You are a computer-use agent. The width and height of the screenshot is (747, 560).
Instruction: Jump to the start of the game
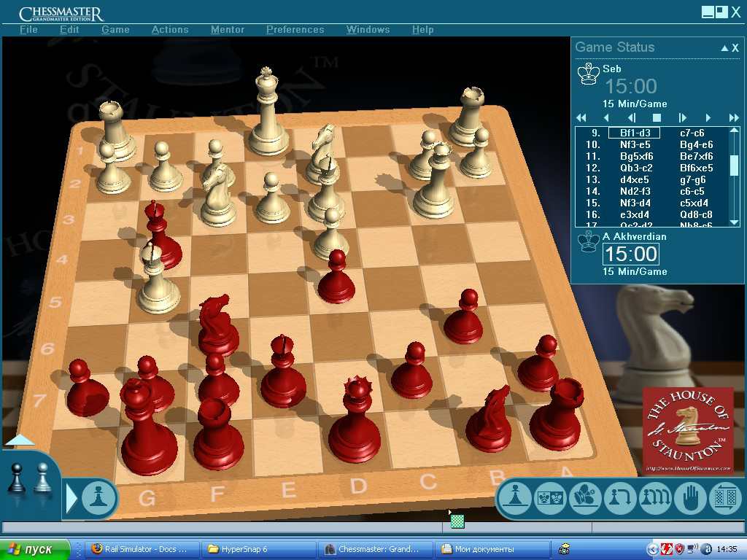pos(581,117)
